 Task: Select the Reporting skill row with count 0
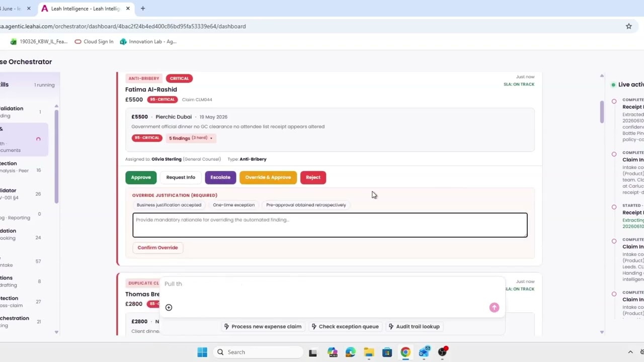(24, 215)
